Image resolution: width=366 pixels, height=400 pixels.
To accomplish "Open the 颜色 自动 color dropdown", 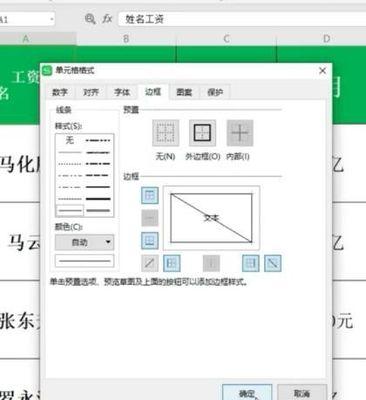I will coord(84,242).
